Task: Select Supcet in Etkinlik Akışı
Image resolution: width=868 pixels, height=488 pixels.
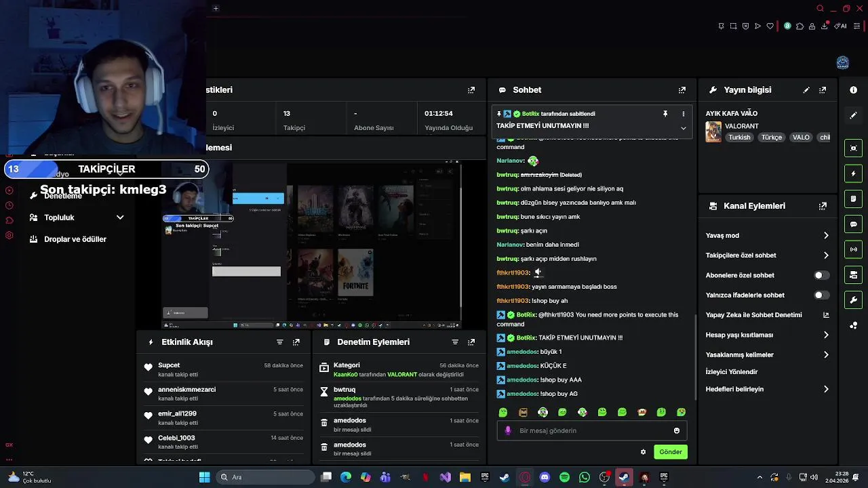Action: point(169,365)
